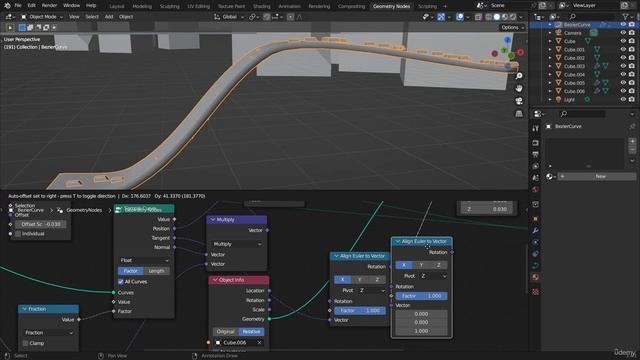The image size is (640, 360).
Task: Select Cube.002 in outliner
Action: [x=574, y=58]
